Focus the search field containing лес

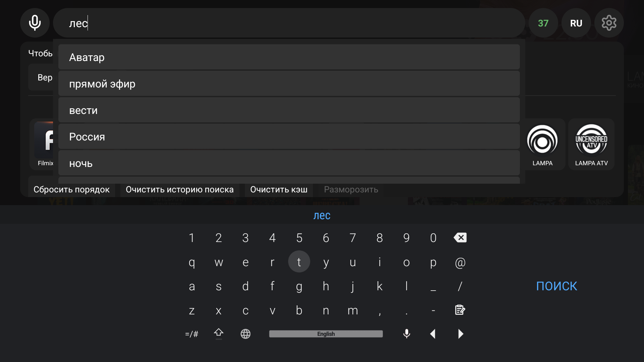click(289, 23)
